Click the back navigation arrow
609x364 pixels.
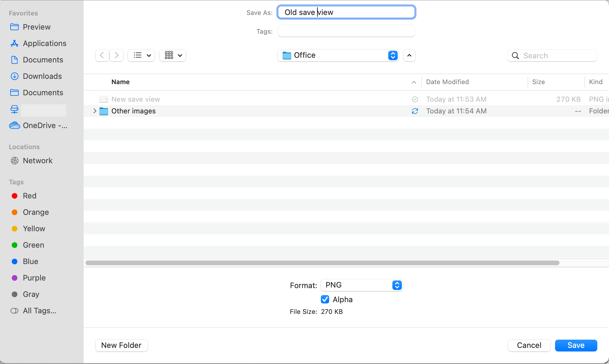coord(102,55)
